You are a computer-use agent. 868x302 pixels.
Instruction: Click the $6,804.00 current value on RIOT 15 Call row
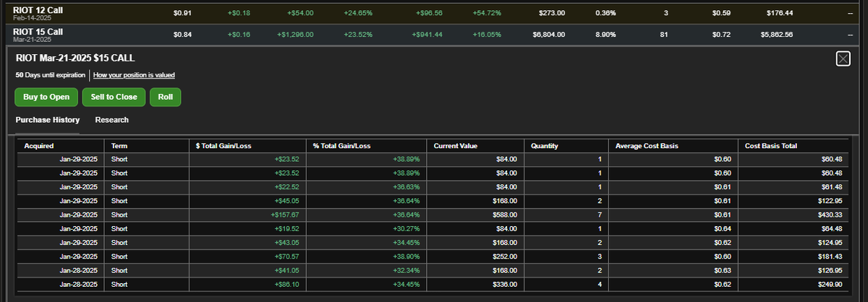[548, 34]
